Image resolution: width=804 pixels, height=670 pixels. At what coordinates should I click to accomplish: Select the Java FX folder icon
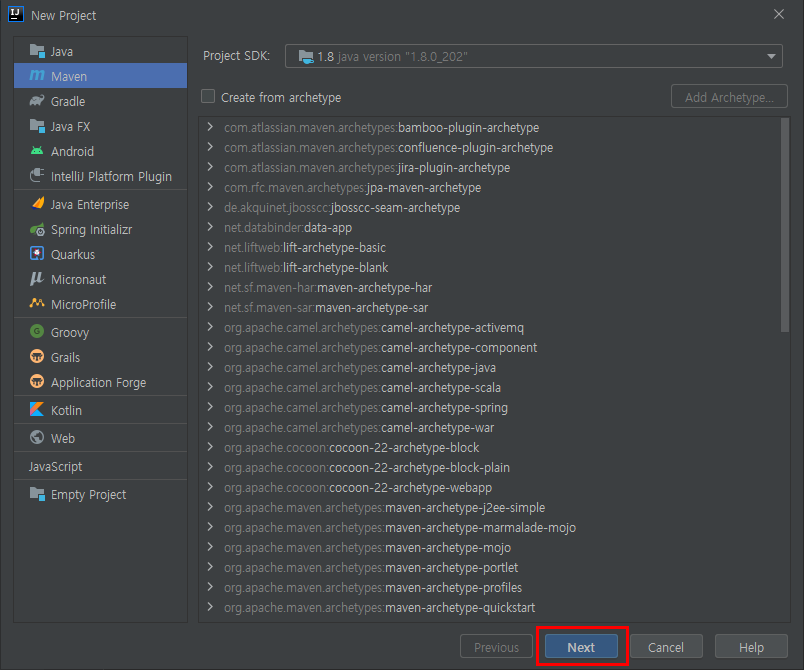[37, 126]
